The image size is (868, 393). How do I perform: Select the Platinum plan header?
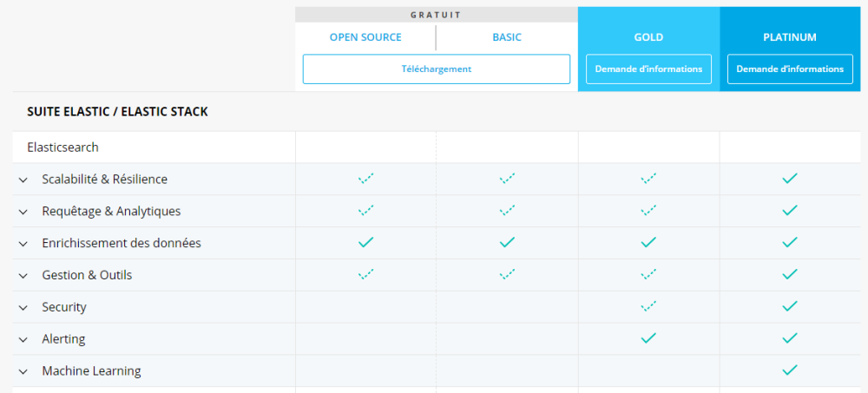(789, 37)
